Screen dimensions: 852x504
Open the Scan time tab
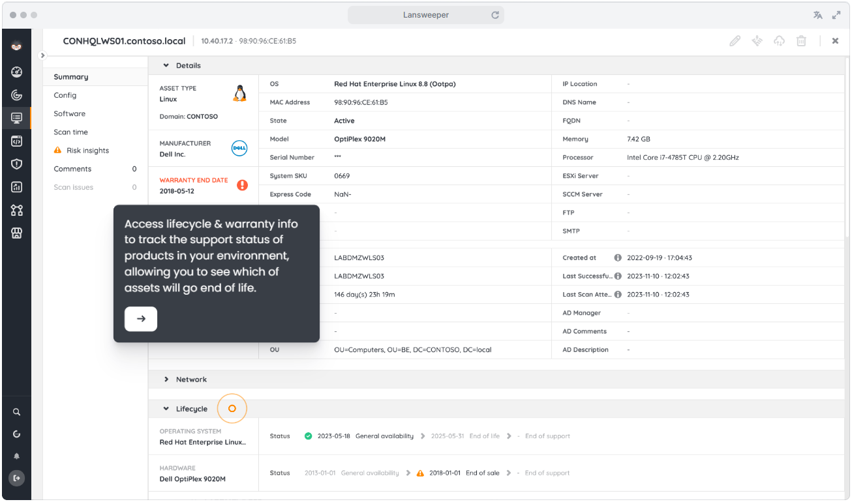click(95, 132)
